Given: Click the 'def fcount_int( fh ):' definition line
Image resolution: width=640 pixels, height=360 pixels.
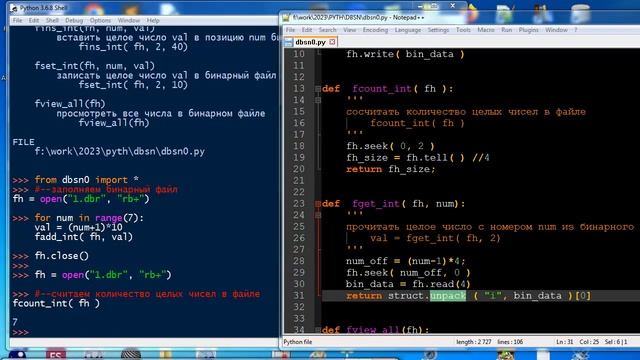Looking at the screenshot, I should click(x=387, y=89).
